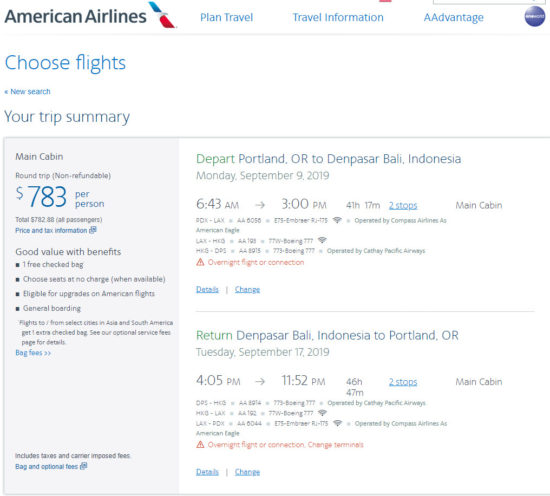550x496 pixels.
Task: Change the return Denpasar to Portland flight
Action: 247,472
